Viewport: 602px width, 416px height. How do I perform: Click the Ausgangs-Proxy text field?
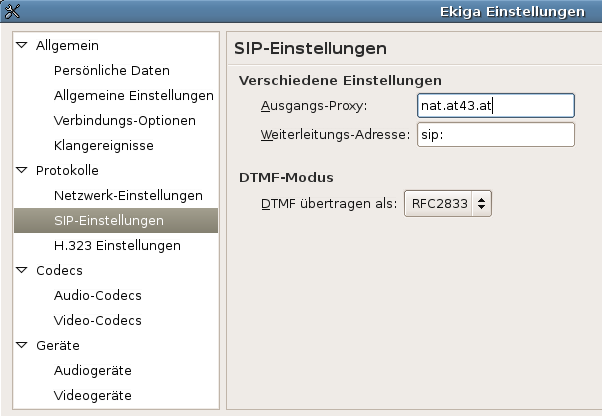click(496, 106)
